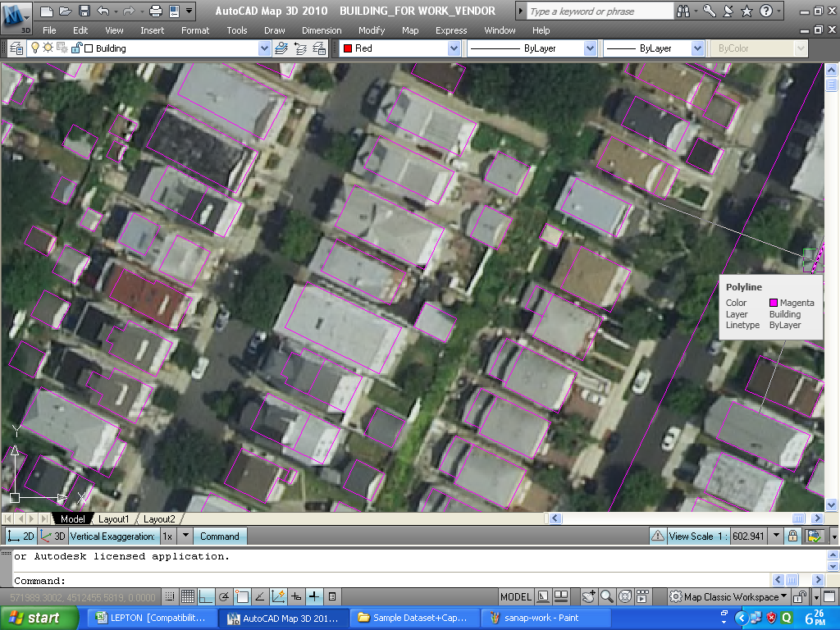This screenshot has height=630, width=840.
Task: Open sanap-work Paint from taskbar
Action: coord(546,619)
